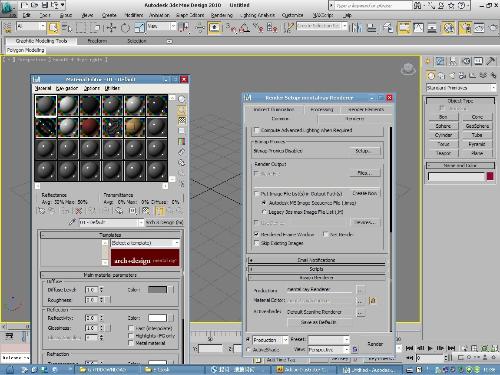Screen dimensions: 500x375
Task: Click the red object color swatch in Name and Color
Action: click(490, 176)
